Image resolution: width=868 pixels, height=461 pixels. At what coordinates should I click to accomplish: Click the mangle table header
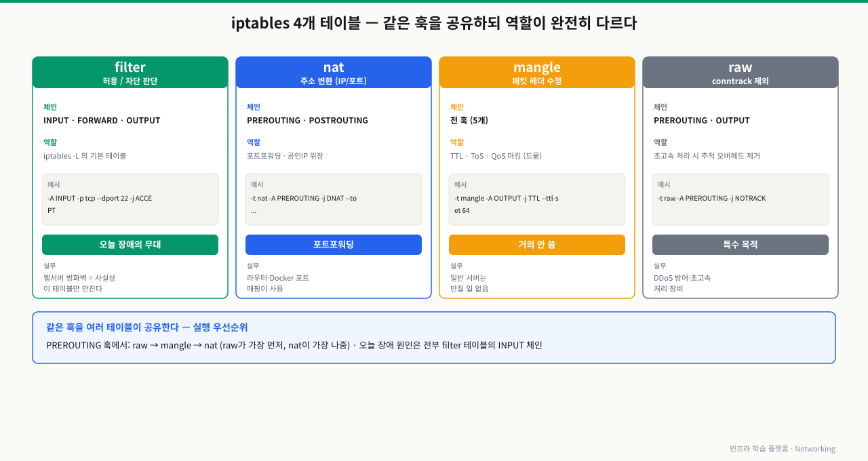tap(537, 73)
